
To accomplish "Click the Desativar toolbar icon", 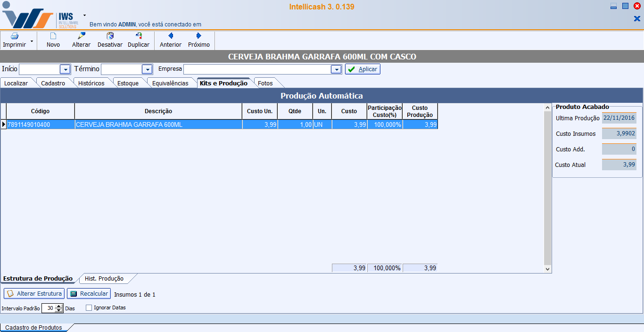I will 110,36.
